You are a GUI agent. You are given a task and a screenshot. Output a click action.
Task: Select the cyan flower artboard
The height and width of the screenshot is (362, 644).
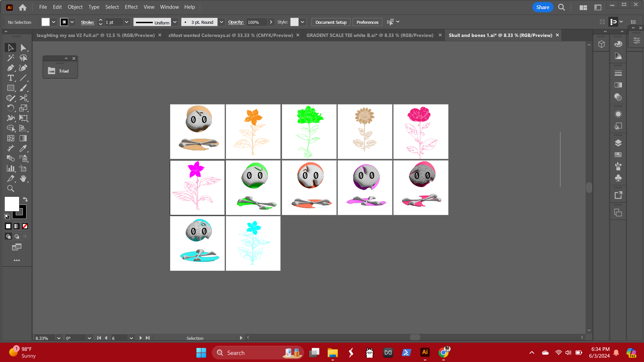(253, 243)
